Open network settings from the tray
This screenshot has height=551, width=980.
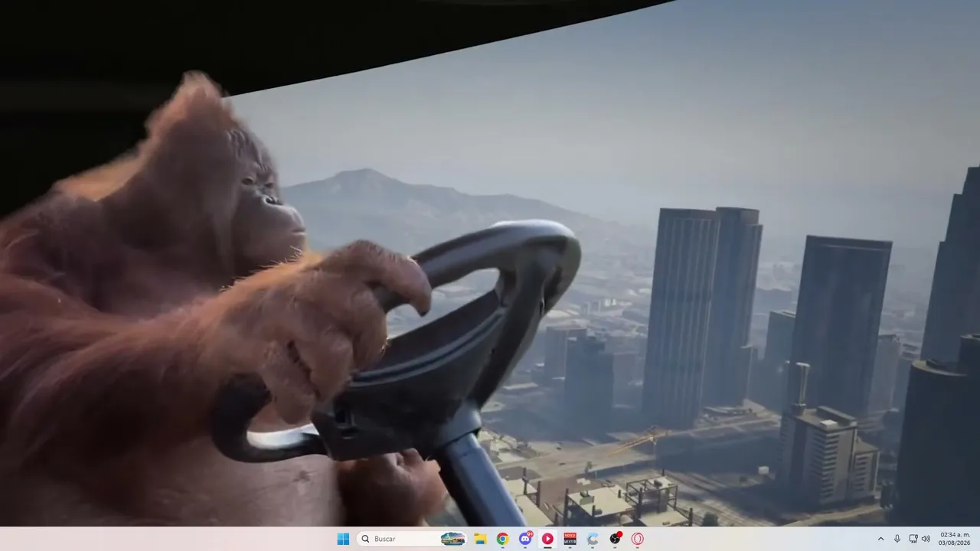913,539
